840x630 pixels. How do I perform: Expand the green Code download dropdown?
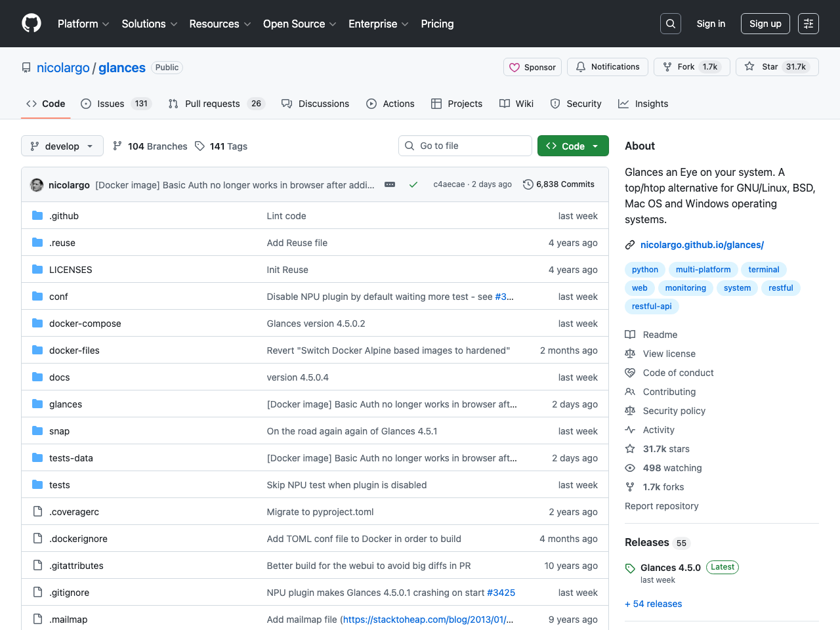coord(594,146)
